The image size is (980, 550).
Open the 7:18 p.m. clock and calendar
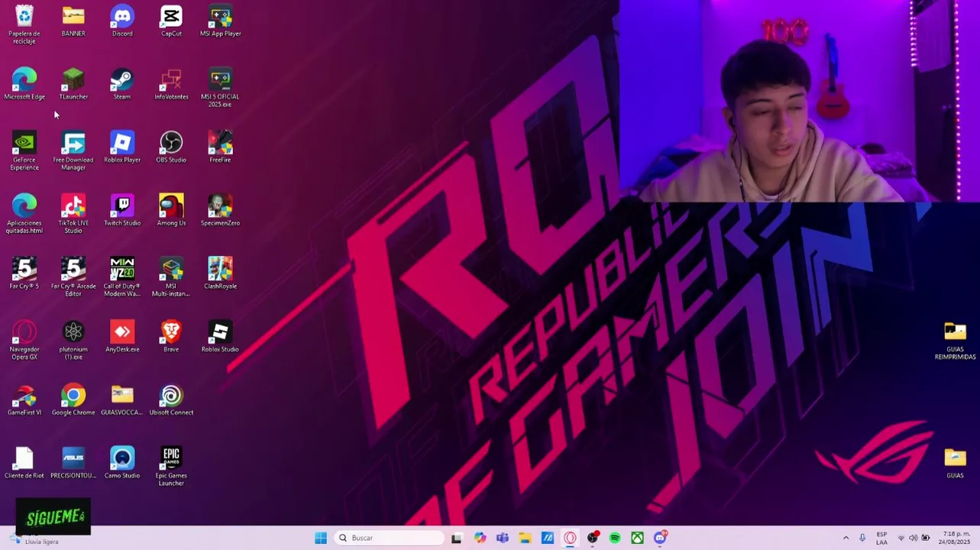(x=956, y=538)
